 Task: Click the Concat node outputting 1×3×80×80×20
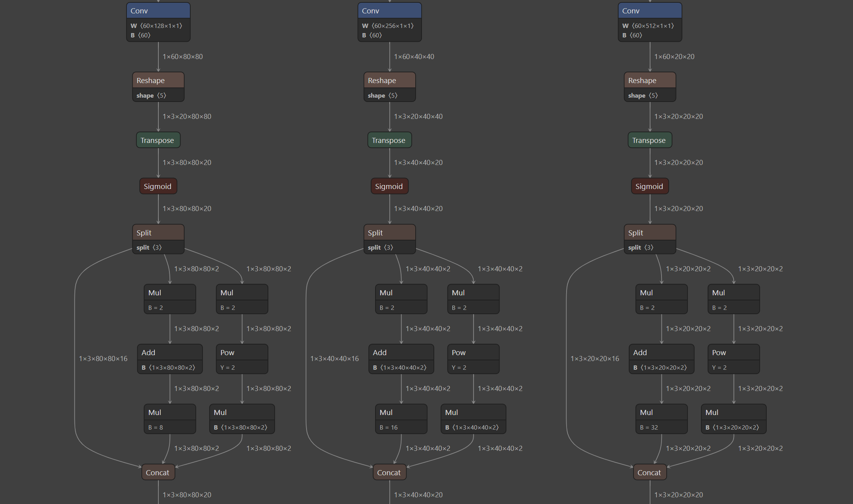tap(158, 472)
